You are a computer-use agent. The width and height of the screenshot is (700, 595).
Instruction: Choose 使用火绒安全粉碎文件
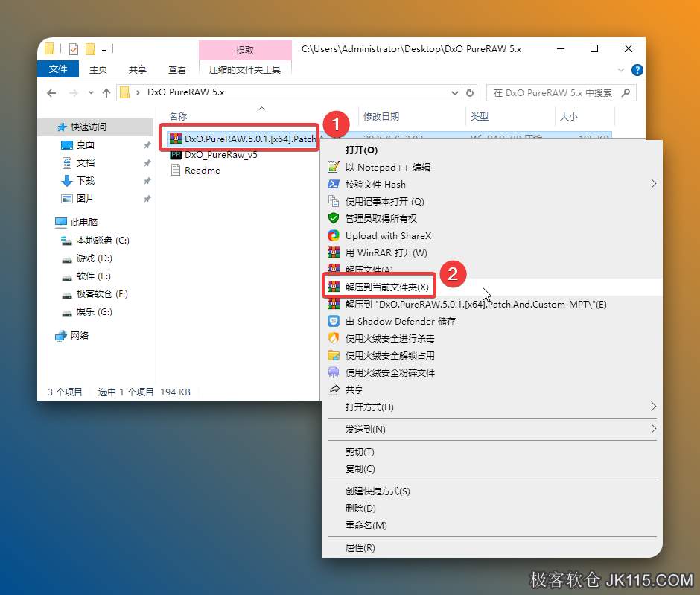click(492, 372)
